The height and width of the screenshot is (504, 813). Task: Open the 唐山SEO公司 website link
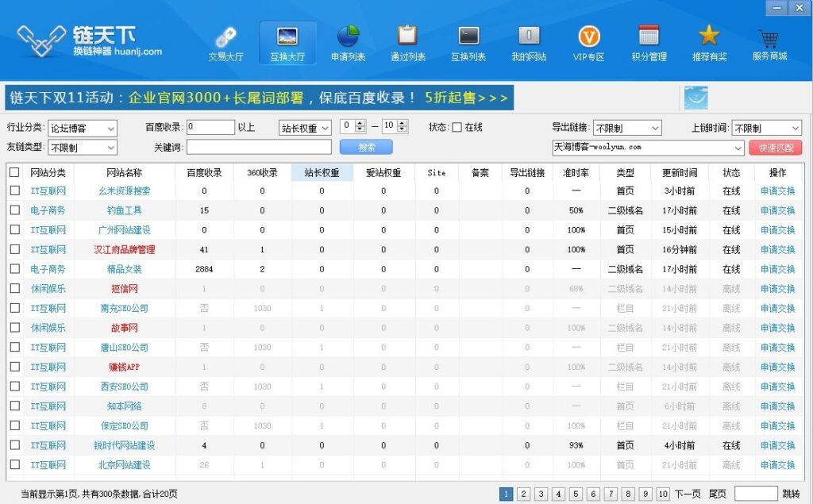125,348
